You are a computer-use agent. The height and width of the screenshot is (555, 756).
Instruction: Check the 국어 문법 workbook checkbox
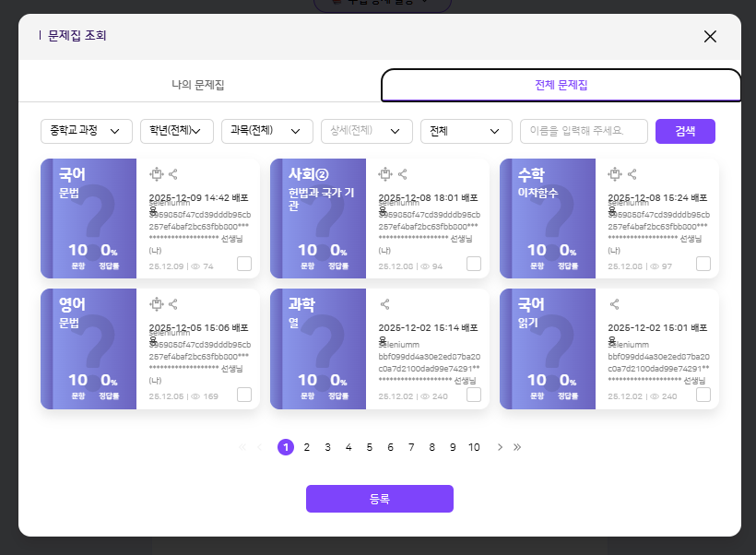pyautogui.click(x=244, y=264)
